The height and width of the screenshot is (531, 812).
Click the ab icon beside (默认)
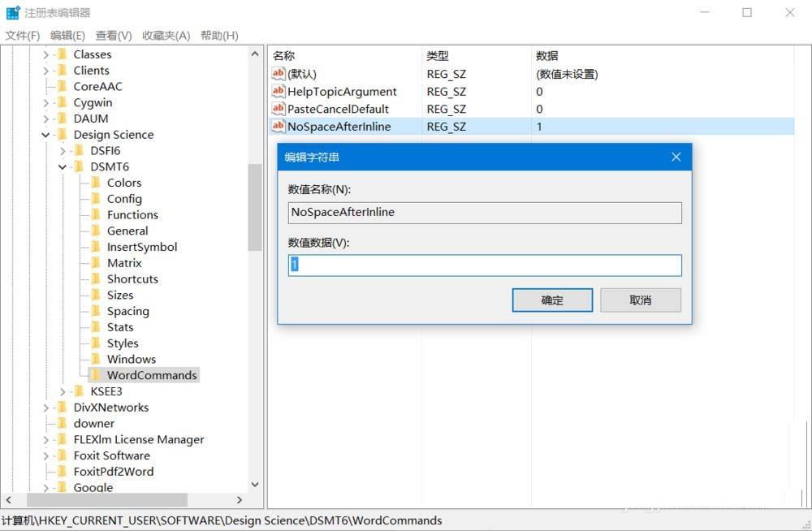277,74
